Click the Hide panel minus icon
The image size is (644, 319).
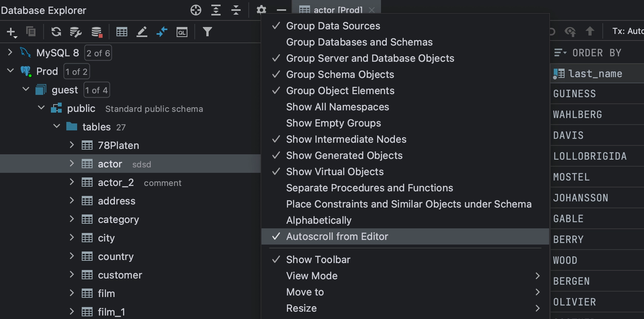click(x=282, y=10)
